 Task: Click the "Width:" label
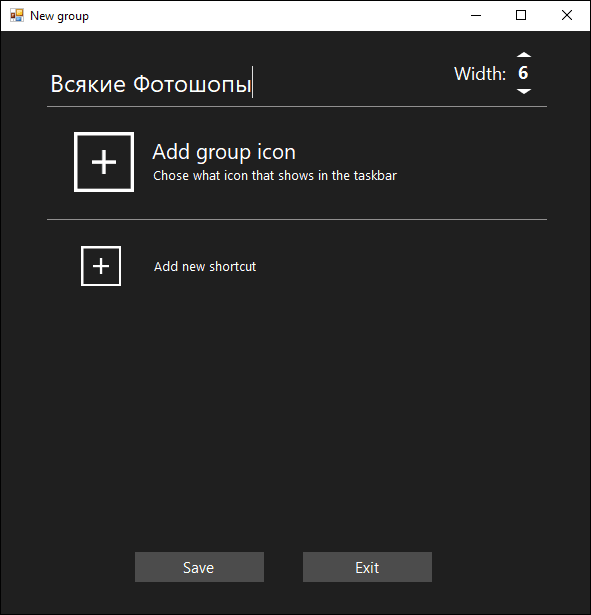[x=480, y=74]
